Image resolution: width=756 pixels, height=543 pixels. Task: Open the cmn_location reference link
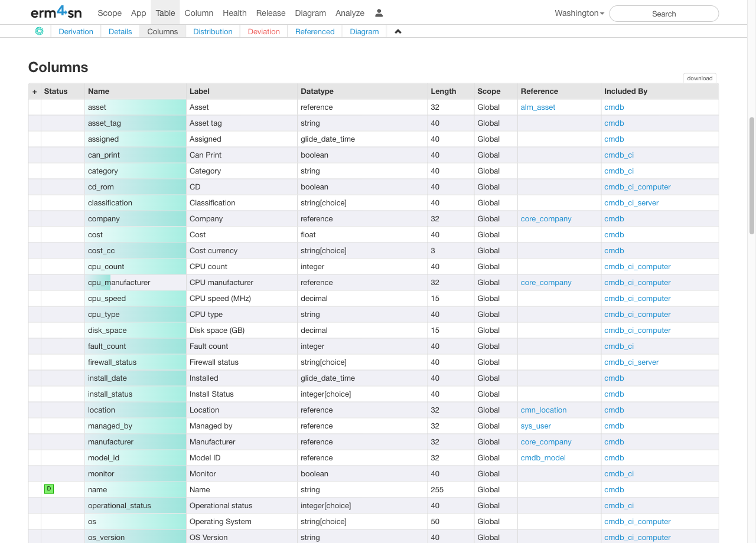pyautogui.click(x=543, y=410)
